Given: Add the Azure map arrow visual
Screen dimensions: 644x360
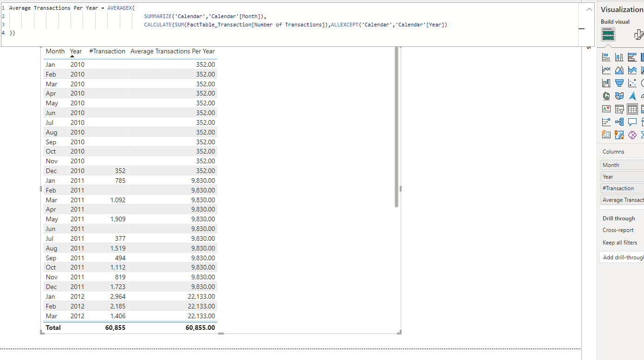Looking at the screenshot, I should click(x=632, y=96).
